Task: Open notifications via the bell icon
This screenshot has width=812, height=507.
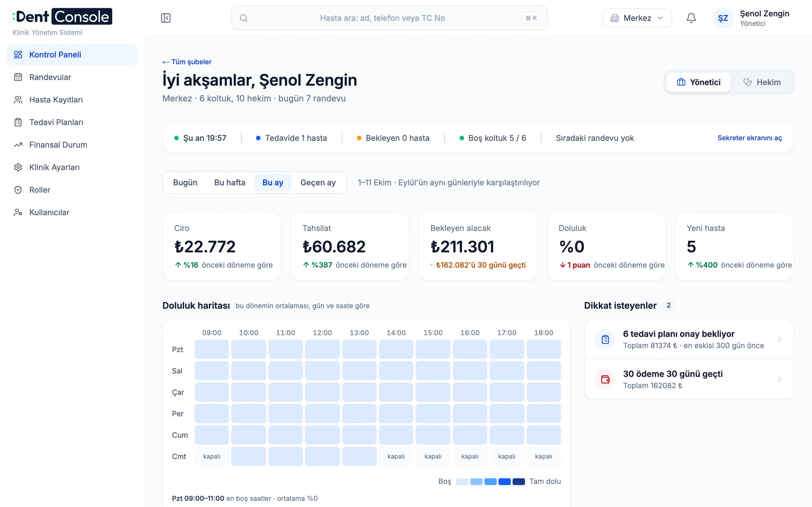Action: tap(691, 18)
